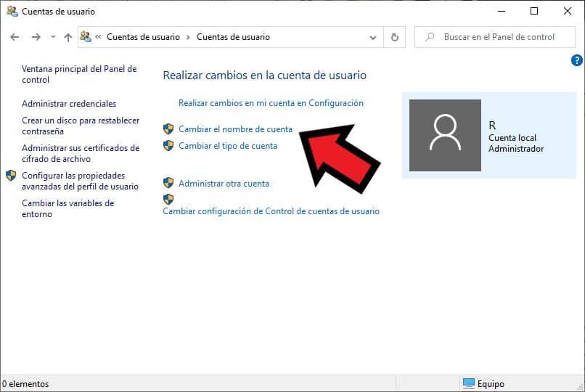Screen dimensions: 585x392
Task: Click shield icon beside Cambiar el nombre de cuenta
Action: click(x=168, y=129)
